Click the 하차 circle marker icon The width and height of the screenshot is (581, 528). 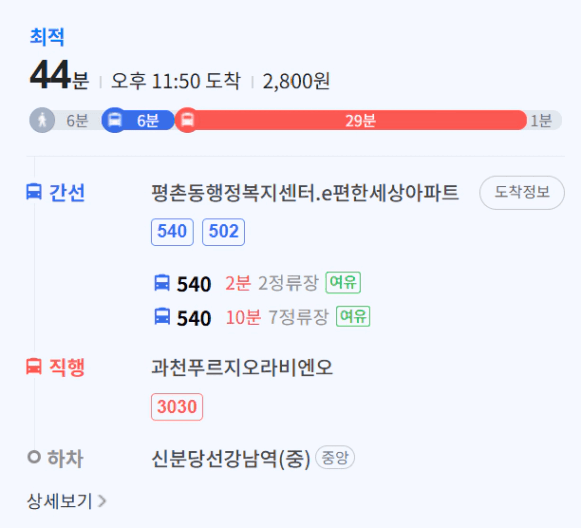pos(34,456)
